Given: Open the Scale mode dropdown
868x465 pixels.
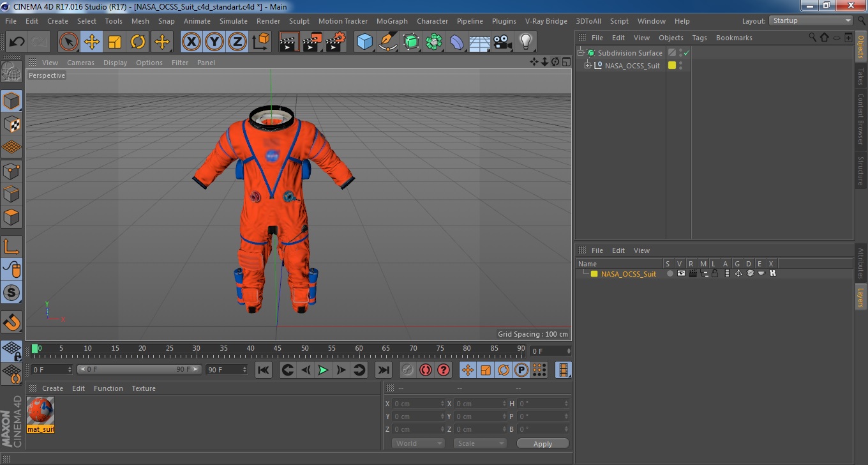Looking at the screenshot, I should point(480,443).
